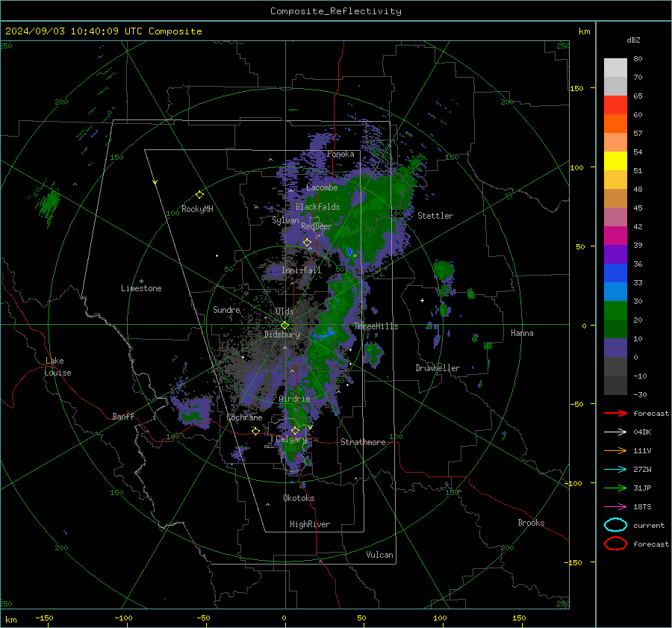Click the Ponoka city label
The width and height of the screenshot is (672, 628).
pyautogui.click(x=340, y=155)
